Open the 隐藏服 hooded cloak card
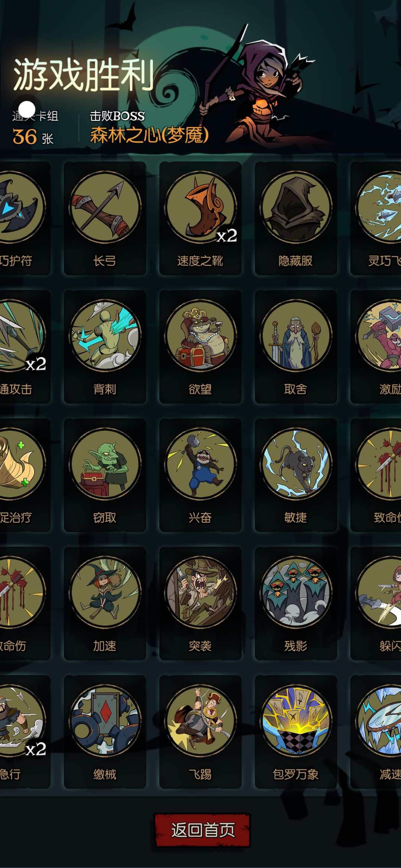This screenshot has width=401, height=868. click(296, 218)
